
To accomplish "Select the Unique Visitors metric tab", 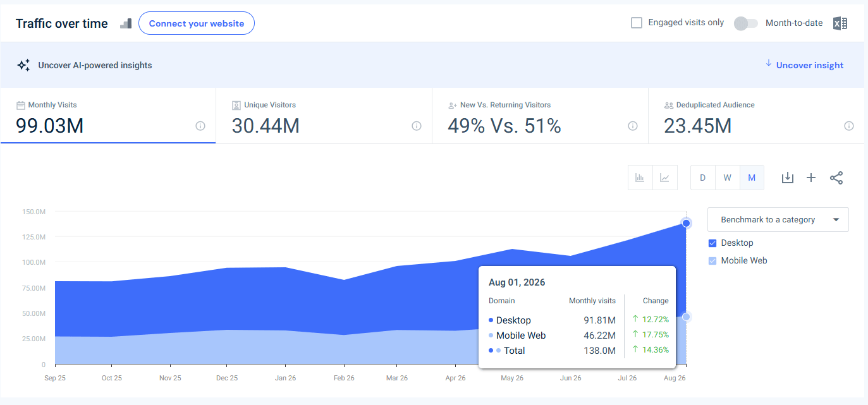I will 324,116.
